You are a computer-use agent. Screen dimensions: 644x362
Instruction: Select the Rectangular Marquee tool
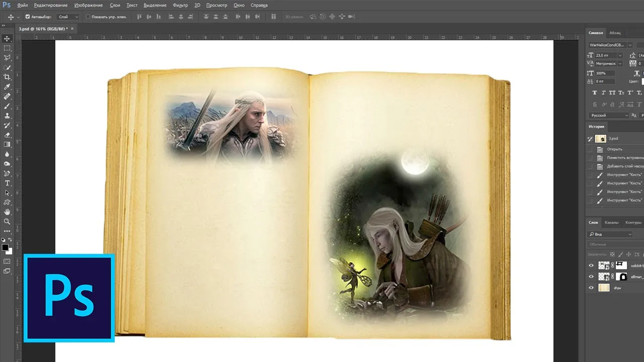(x=7, y=48)
